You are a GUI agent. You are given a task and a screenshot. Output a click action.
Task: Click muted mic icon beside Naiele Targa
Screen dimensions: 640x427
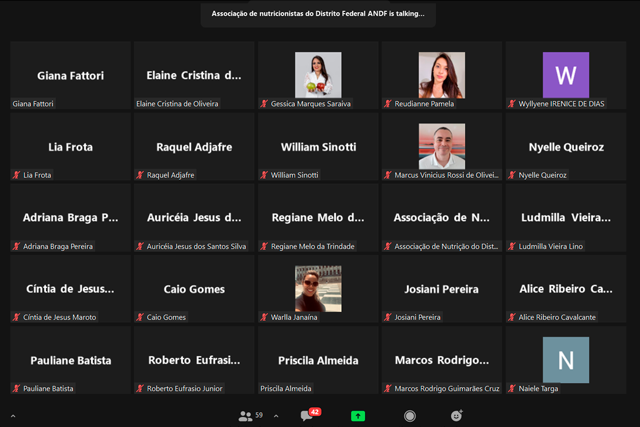coord(511,388)
